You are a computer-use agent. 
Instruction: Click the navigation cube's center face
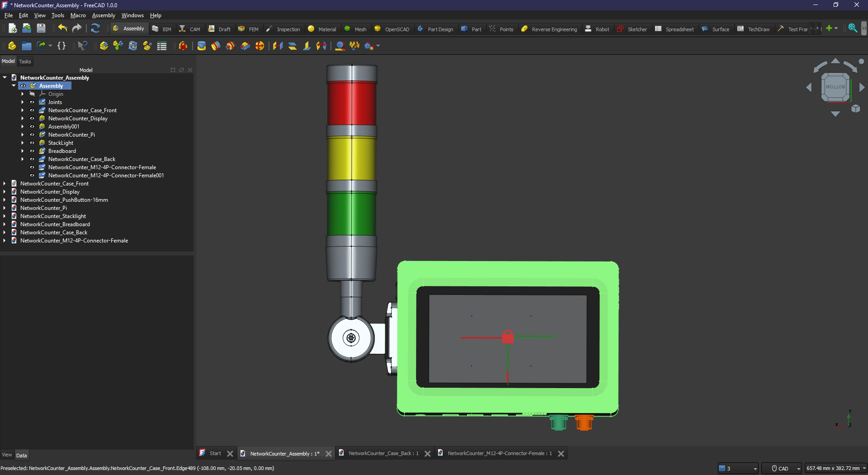(835, 87)
